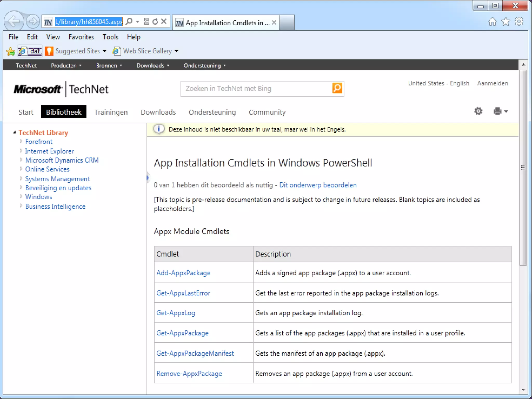
Task: Open browser Tools gear icon
Action: pyautogui.click(x=519, y=22)
